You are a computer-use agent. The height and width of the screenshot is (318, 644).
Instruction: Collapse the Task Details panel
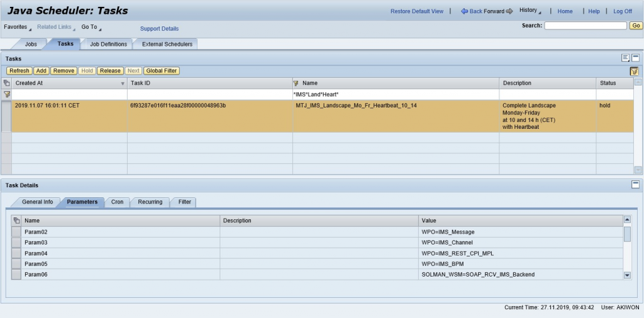(x=635, y=185)
